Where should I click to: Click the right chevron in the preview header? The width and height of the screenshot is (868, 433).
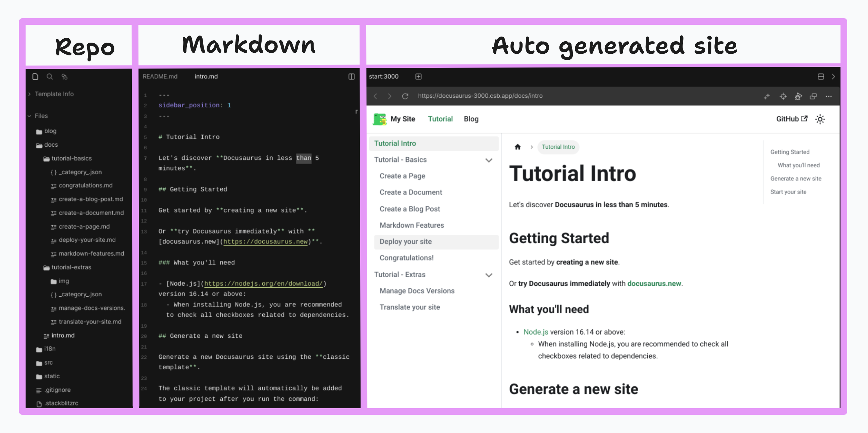(x=833, y=77)
